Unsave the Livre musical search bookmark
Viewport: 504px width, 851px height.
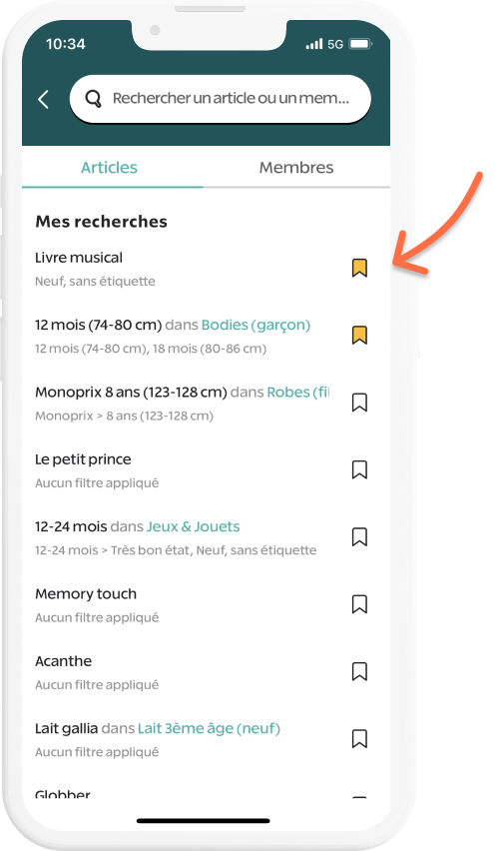click(x=359, y=268)
